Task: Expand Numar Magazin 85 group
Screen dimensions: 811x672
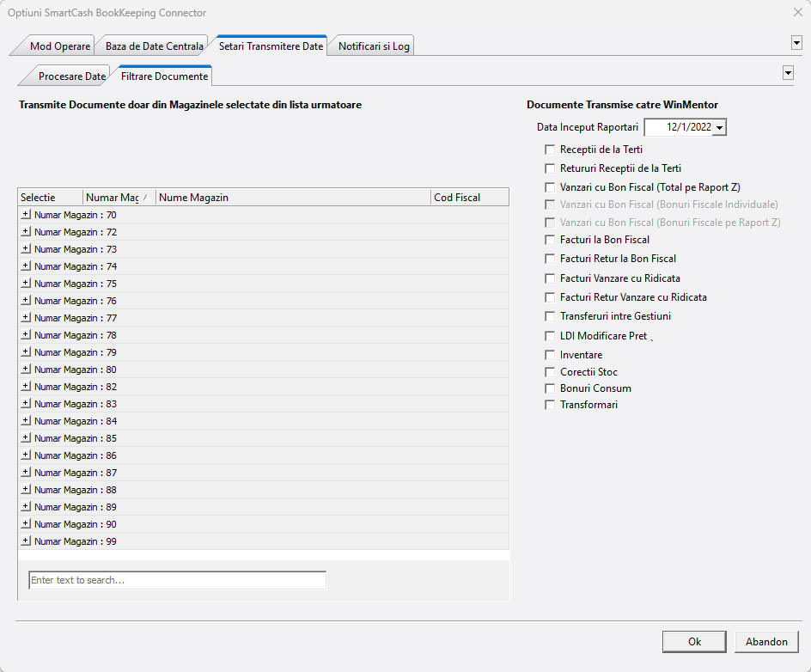Action: point(26,437)
